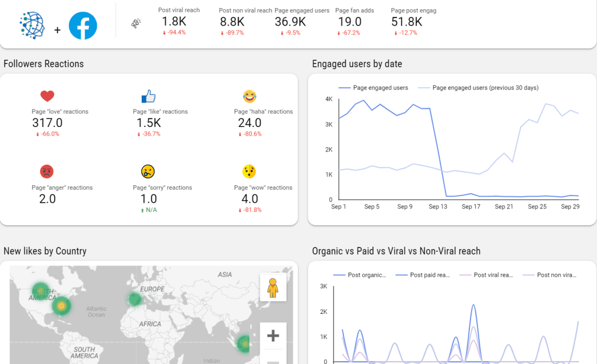Zoom in the map with plus button
597x364 pixels.
(x=273, y=335)
